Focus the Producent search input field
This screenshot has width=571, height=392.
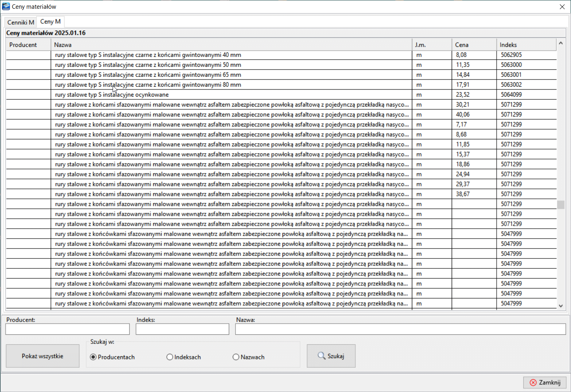(68, 329)
